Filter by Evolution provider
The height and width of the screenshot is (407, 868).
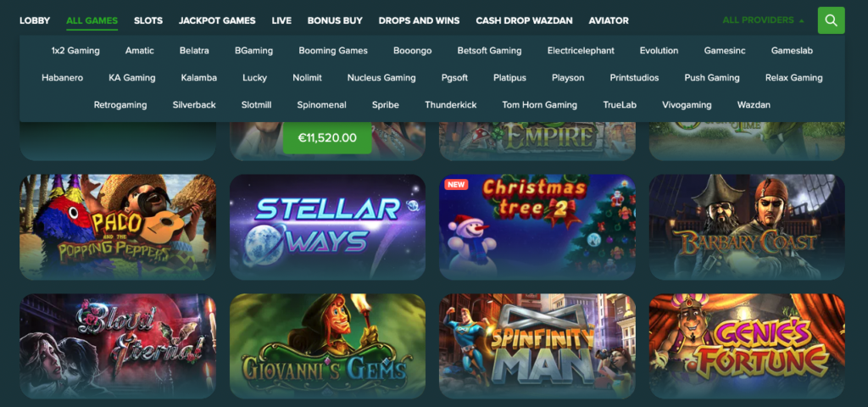point(659,50)
